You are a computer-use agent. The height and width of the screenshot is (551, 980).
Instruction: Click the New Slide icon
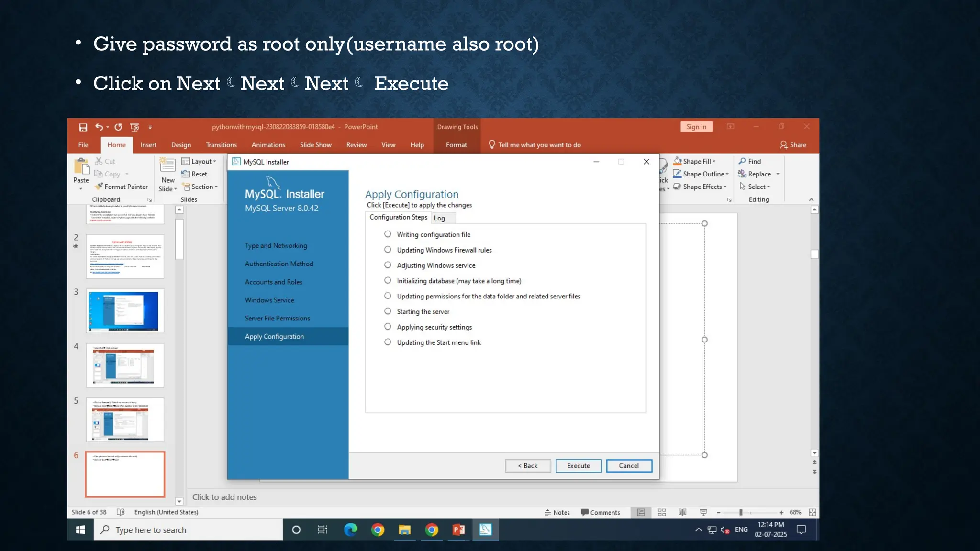tap(167, 166)
